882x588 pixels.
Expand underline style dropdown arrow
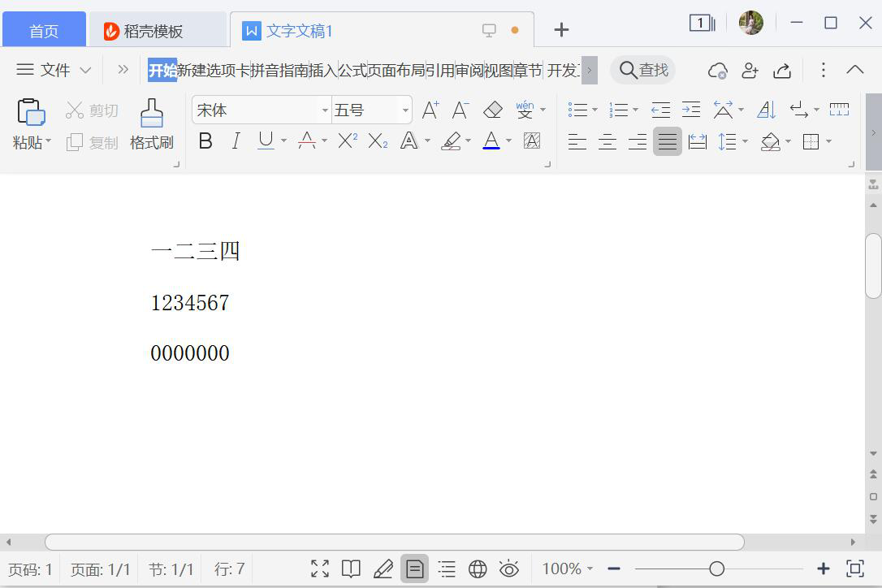coord(283,141)
